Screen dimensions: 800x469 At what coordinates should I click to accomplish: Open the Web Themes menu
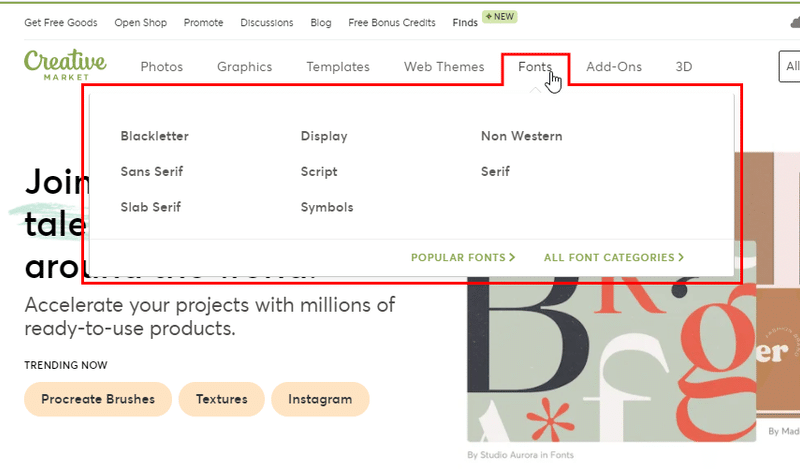(444, 66)
